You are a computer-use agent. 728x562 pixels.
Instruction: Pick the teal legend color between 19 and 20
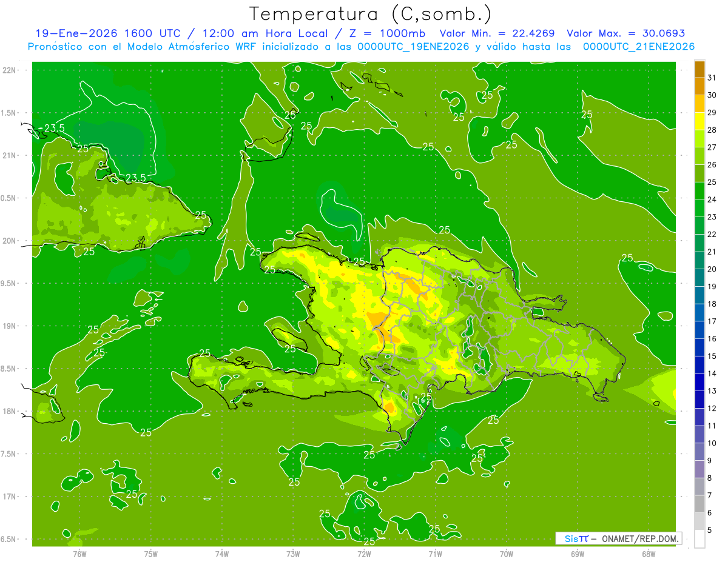(x=699, y=278)
